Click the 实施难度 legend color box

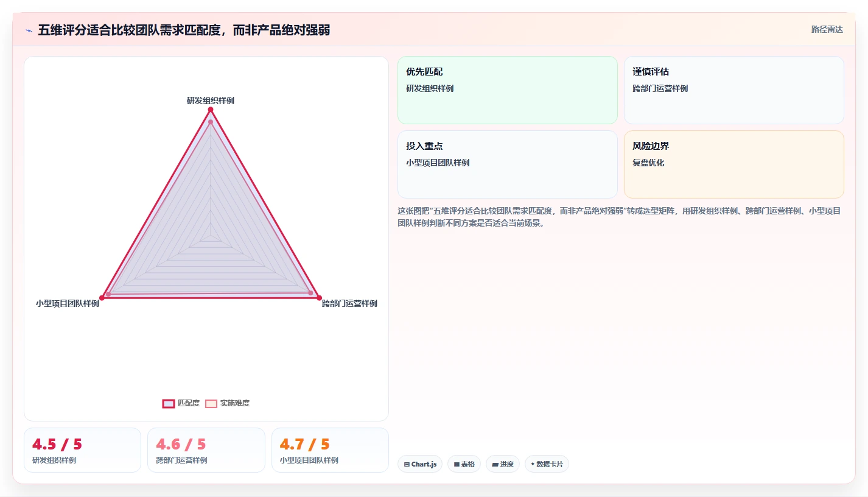pos(211,403)
